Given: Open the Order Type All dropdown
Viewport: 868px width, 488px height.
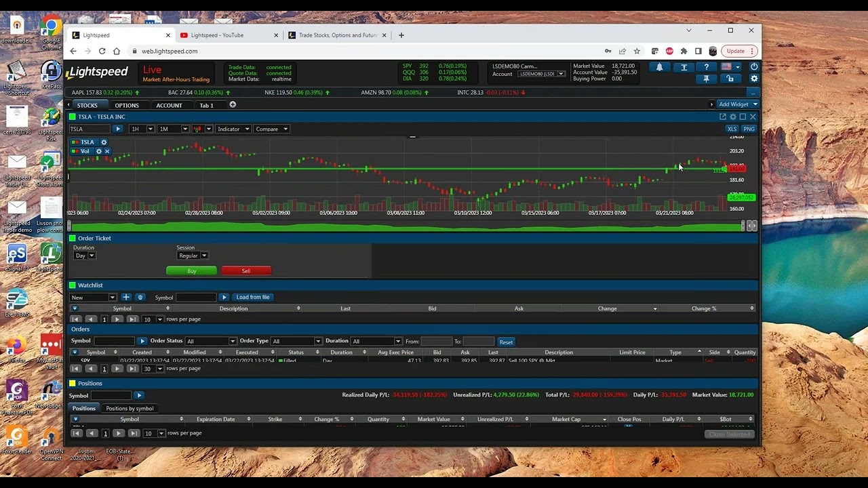Looking at the screenshot, I should pos(296,342).
